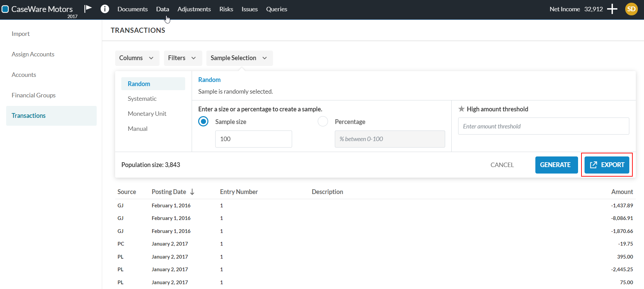Select the Sample size radio button
644x289 pixels.
203,122
